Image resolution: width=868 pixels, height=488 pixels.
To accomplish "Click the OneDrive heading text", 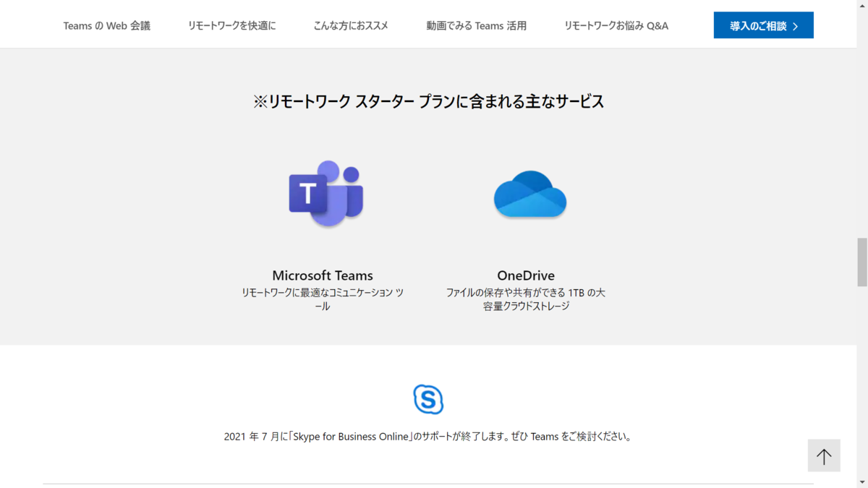I will coord(526,275).
